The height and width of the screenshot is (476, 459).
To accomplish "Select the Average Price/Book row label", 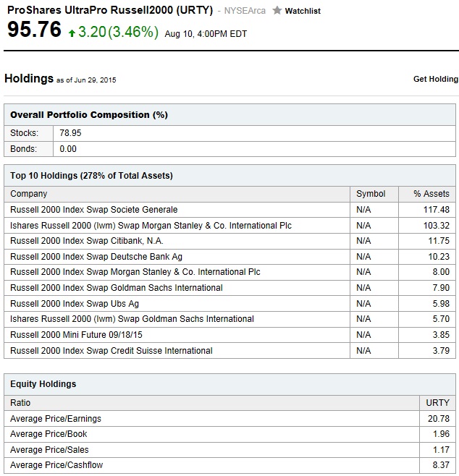I will 49,434.
